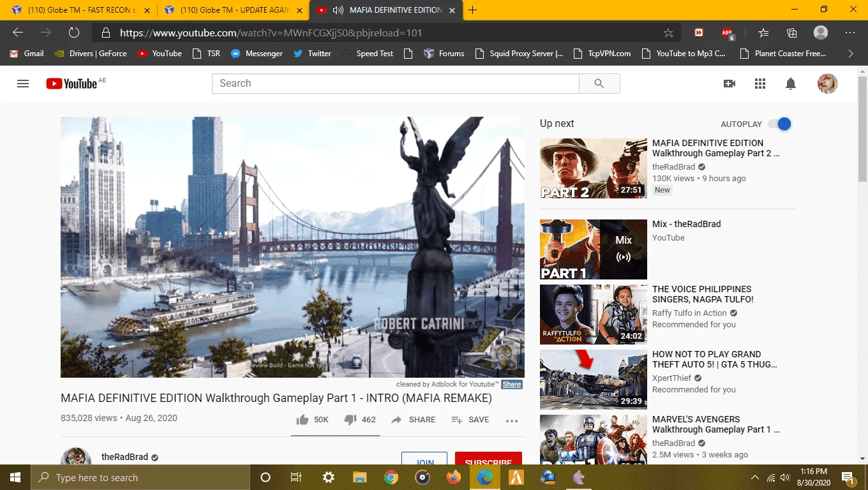The height and width of the screenshot is (490, 868).
Task: Open the Edge profile icon
Action: click(x=821, y=33)
